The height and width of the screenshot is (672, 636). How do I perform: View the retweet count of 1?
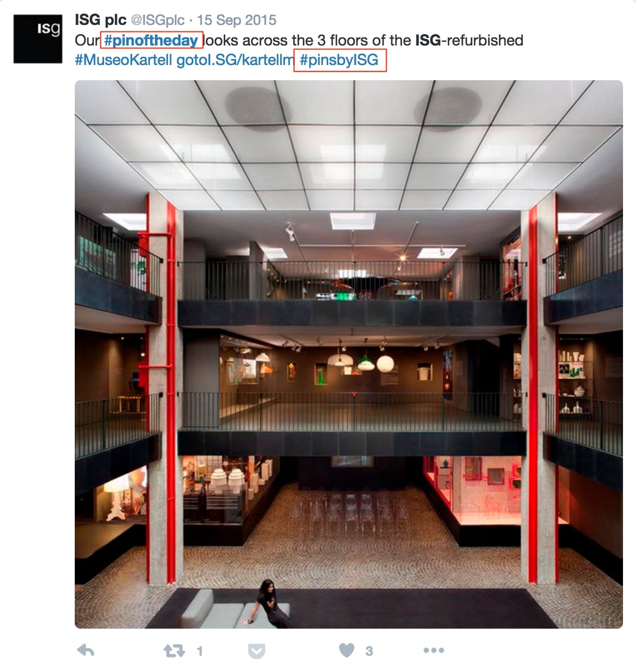tap(200, 651)
